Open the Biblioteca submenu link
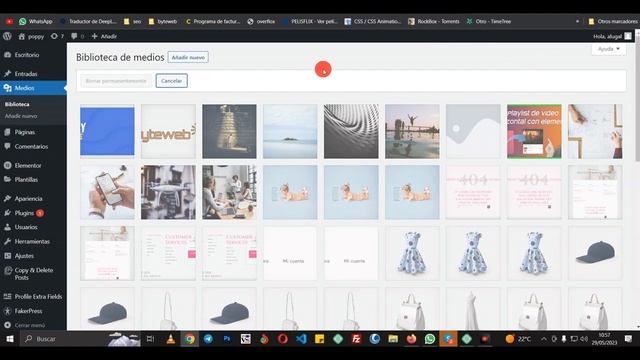The image size is (640, 360). pos(17,104)
